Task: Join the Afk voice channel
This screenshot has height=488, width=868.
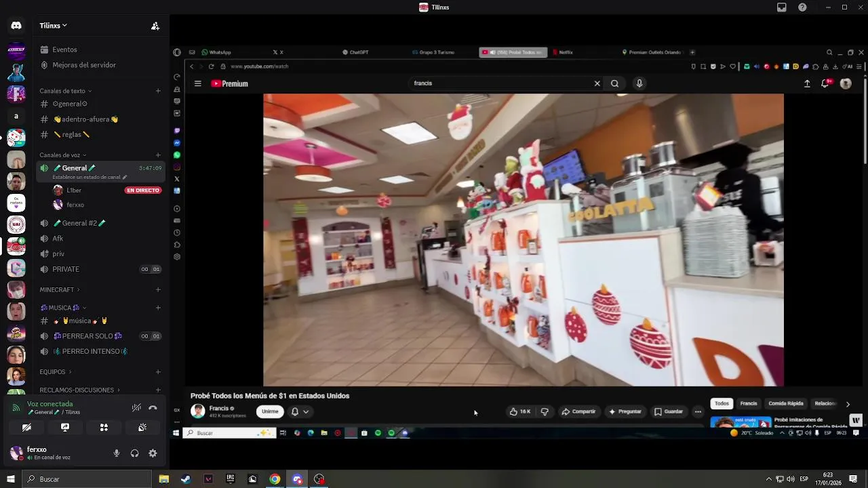Action: pos(100,239)
